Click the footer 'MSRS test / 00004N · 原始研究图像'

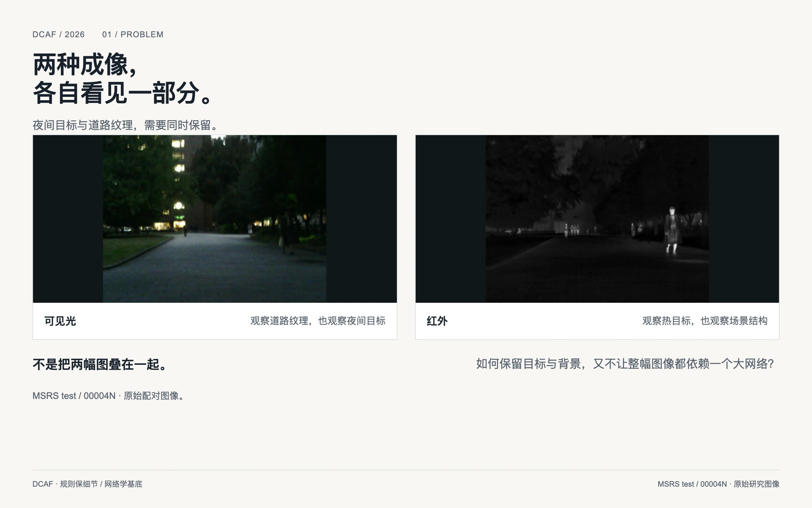[x=718, y=484]
